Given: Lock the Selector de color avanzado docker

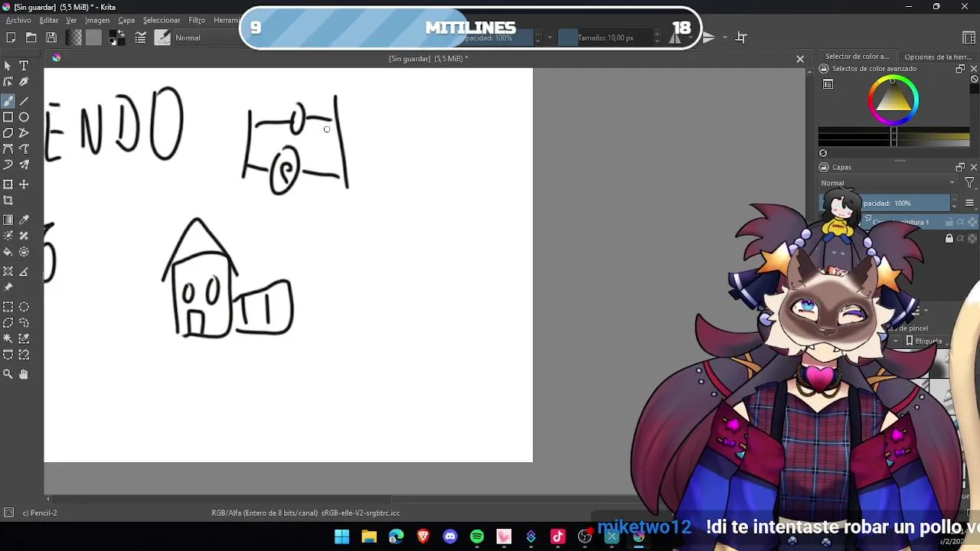Looking at the screenshot, I should point(824,69).
